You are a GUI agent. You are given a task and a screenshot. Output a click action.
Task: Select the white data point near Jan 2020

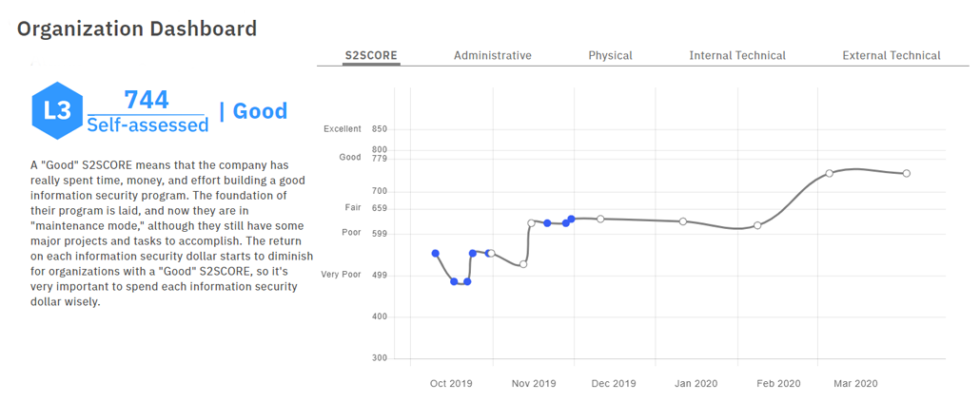[x=683, y=221]
